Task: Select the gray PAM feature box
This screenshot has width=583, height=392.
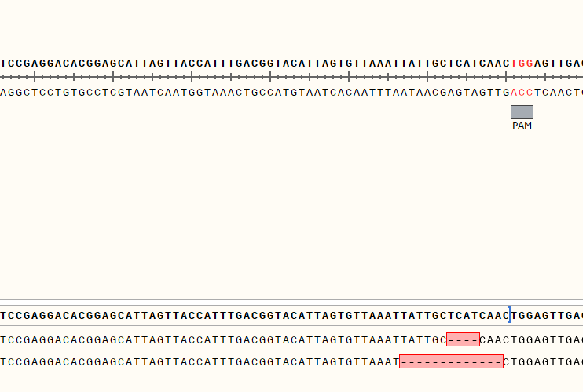Action: pos(522,112)
